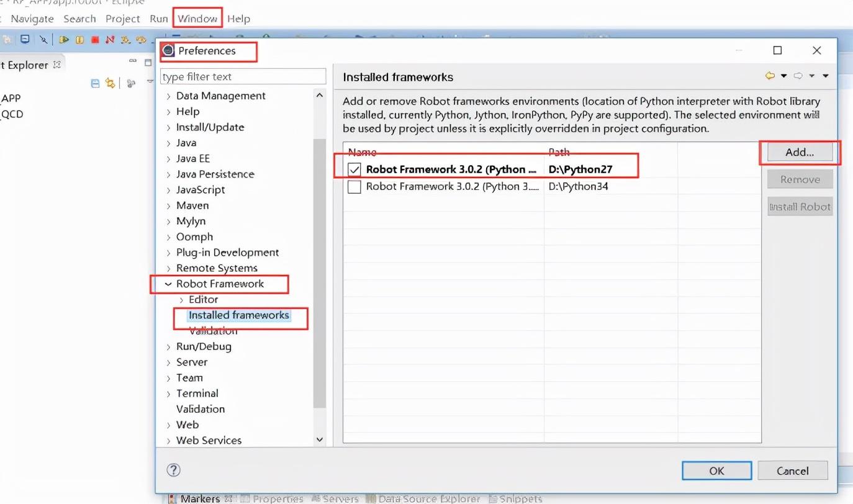The image size is (853, 504).
Task: Expand the Editor node under Robot Framework
Action: coord(181,300)
